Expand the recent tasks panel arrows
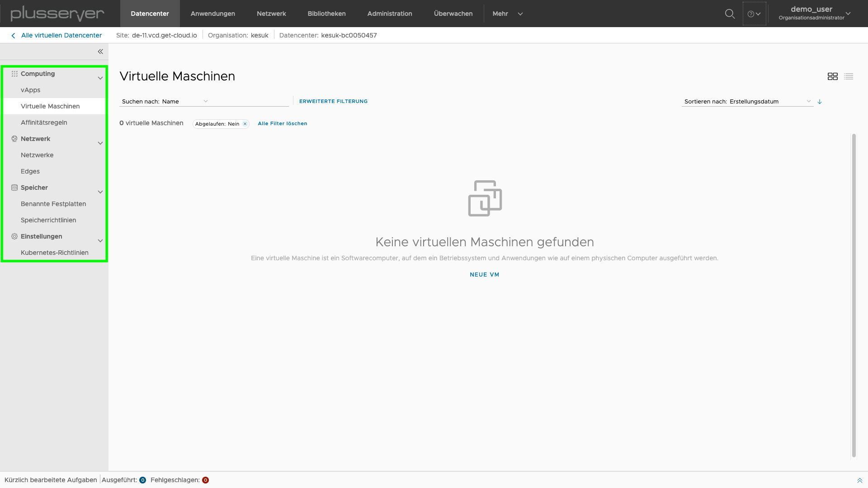This screenshot has height=488, width=868. 859,480
